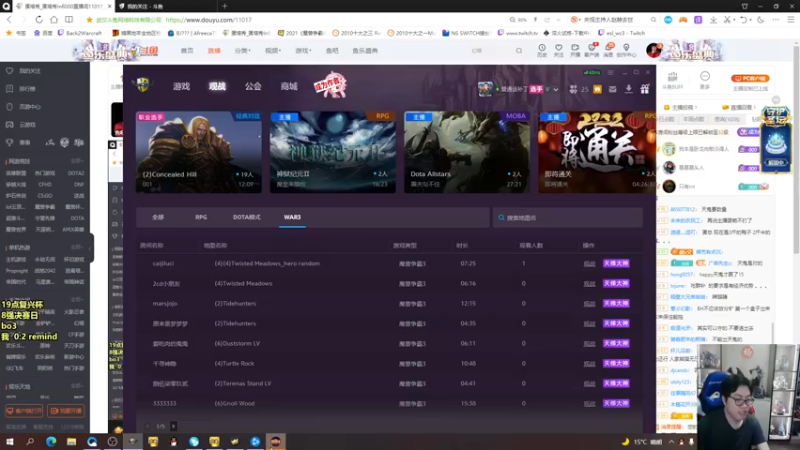The image size is (800, 450).
Task: Click the 成为作者 promo badge
Action: point(330,84)
